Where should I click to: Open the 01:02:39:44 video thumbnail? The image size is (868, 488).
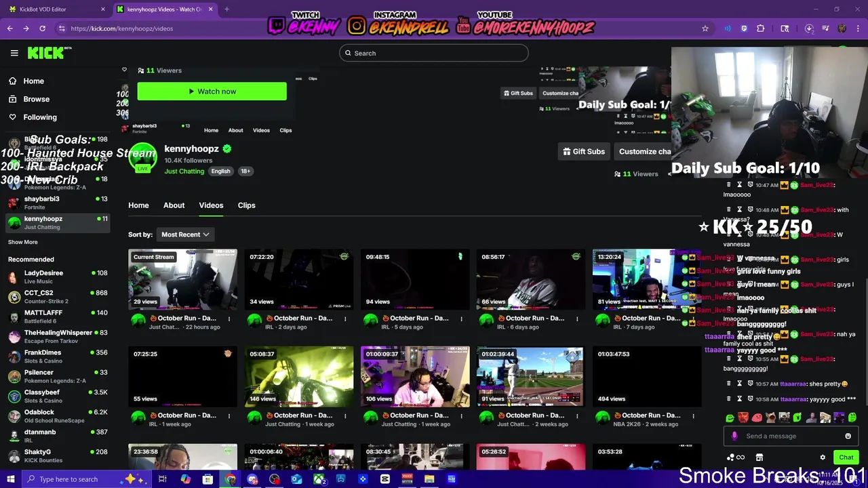(530, 376)
